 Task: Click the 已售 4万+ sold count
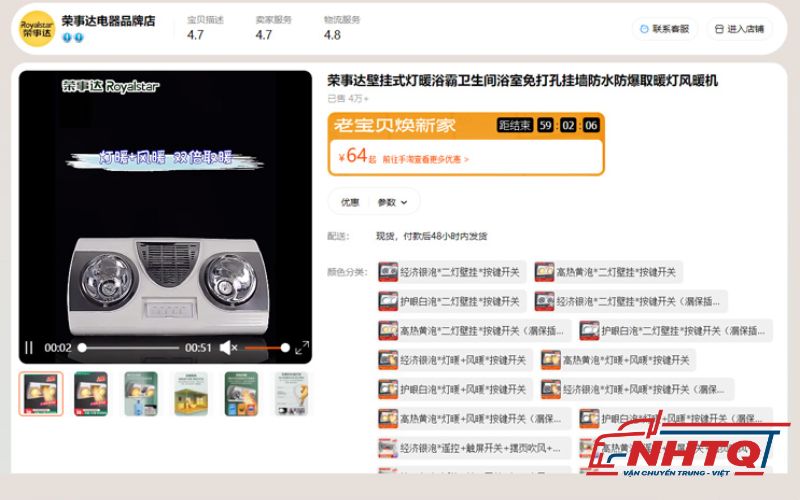pos(347,98)
